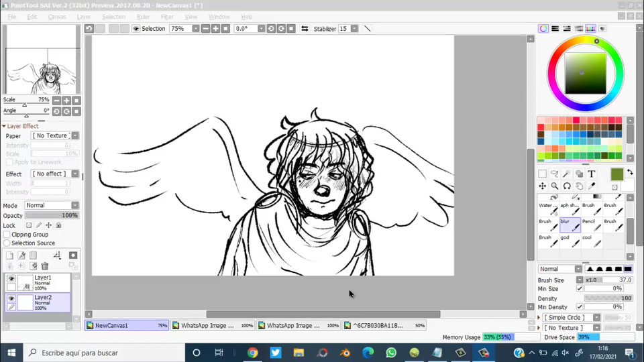Open the Stabilizer level dropdown
This screenshot has width=644, height=362.
354,29
